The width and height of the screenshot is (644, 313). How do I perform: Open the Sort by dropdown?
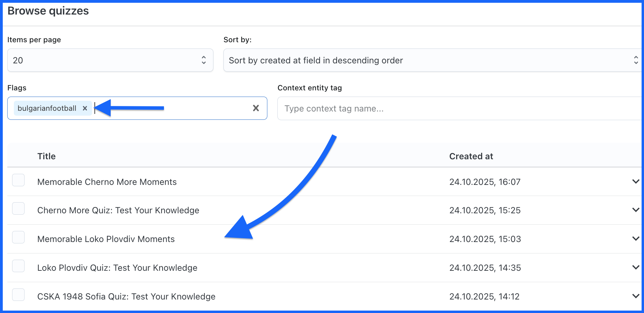click(x=432, y=60)
